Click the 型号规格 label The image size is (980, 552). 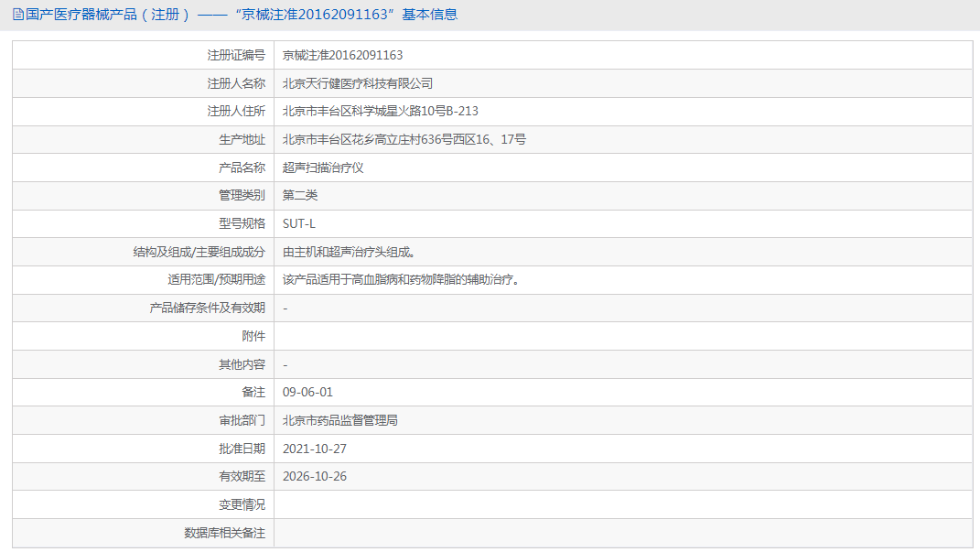[x=242, y=223]
